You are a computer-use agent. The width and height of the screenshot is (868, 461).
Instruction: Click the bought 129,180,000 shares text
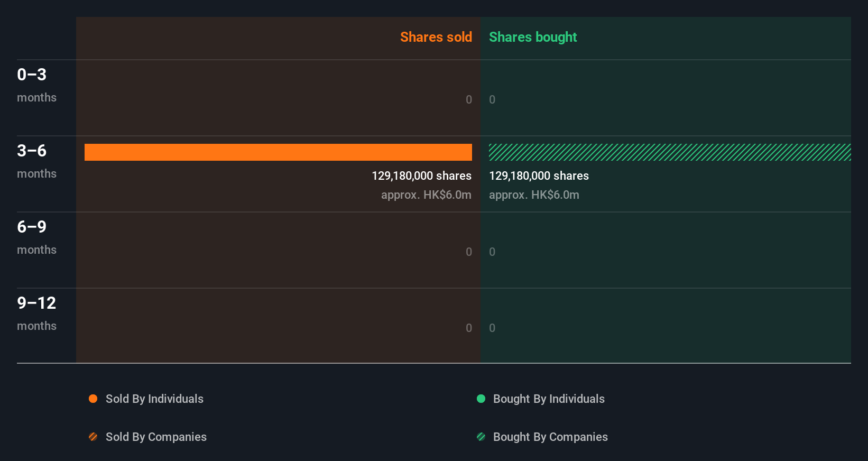539,176
